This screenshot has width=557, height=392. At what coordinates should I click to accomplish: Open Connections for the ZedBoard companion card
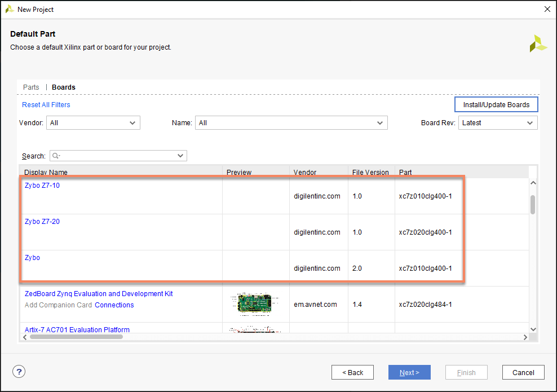(x=114, y=305)
